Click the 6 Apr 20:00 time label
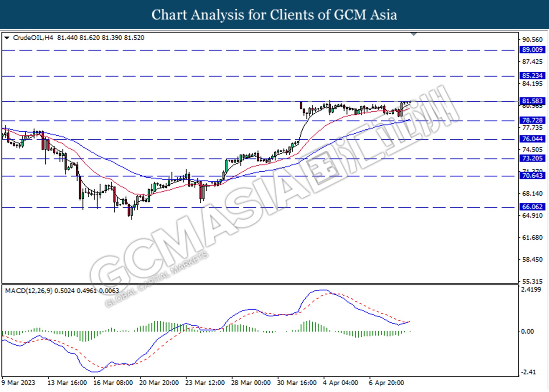 pyautogui.click(x=386, y=383)
